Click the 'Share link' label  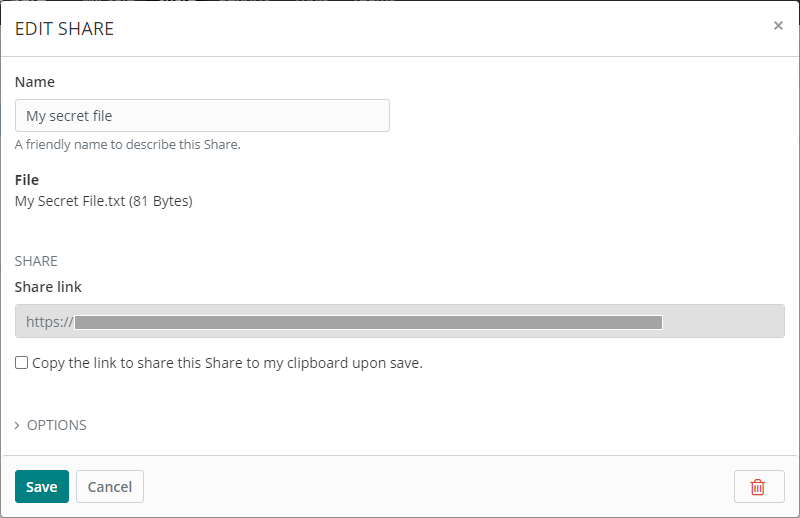[x=48, y=287]
